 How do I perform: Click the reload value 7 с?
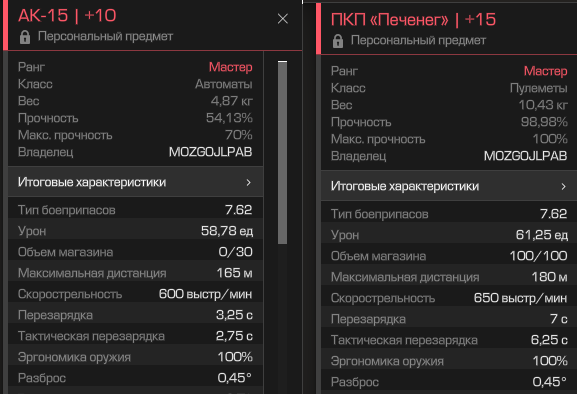click(559, 319)
